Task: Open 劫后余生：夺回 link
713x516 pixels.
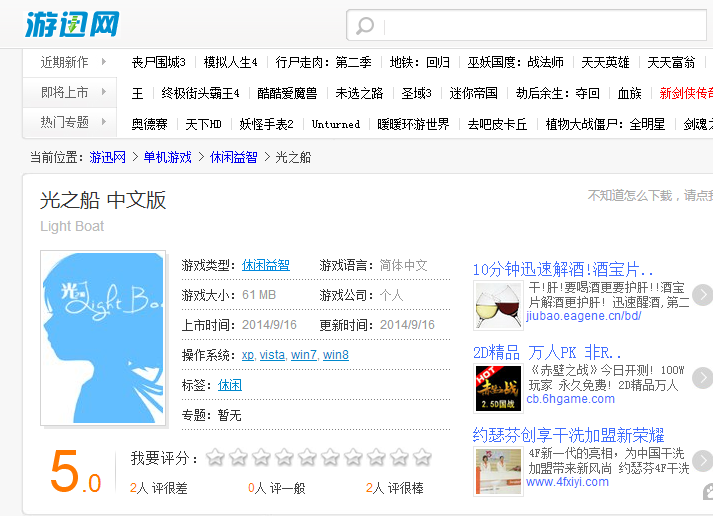Action: 557,93
